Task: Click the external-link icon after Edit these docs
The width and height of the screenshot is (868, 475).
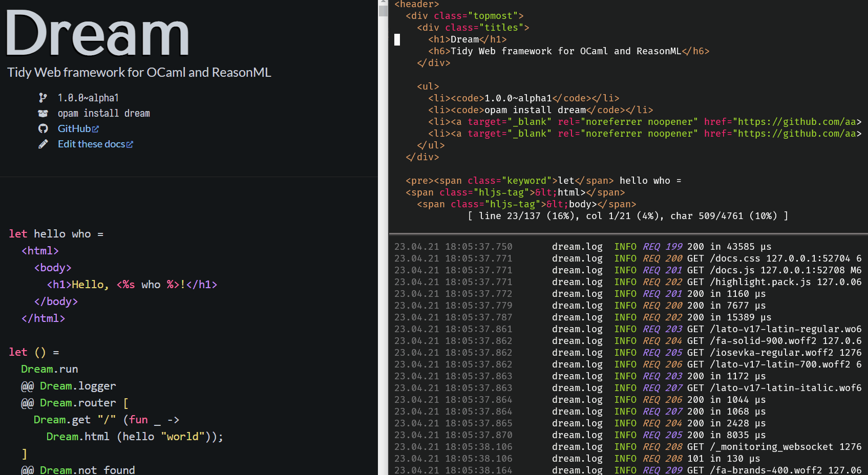Action: 130,144
